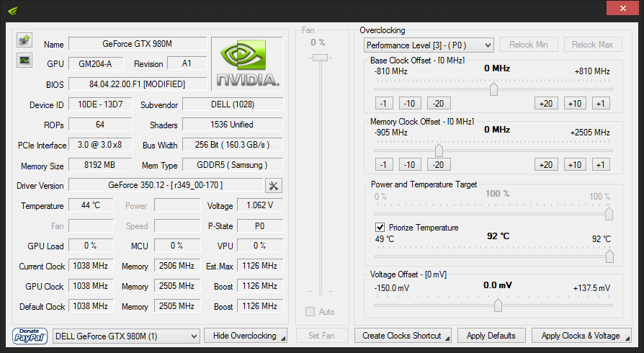Click Relock Max button

pos(593,45)
